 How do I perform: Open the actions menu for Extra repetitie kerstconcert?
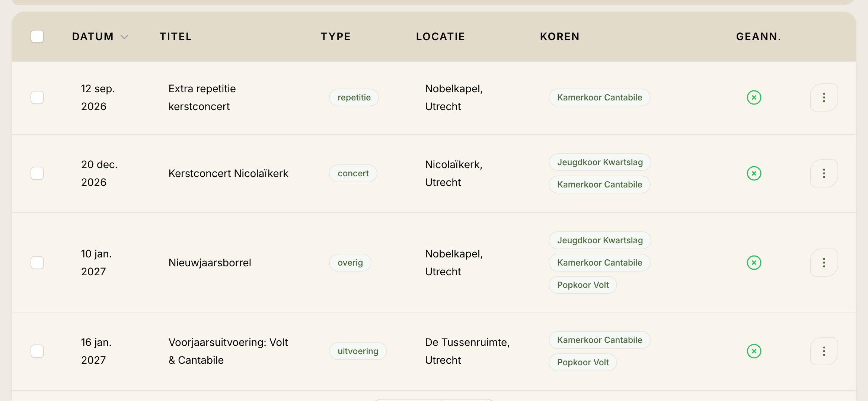[824, 97]
